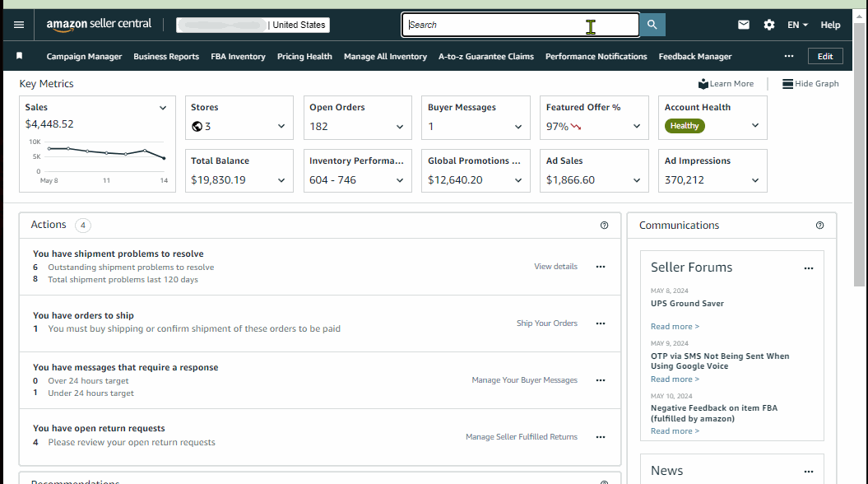Expand the Global Promotions card chevron
Screen dimensions: 868x484
click(x=518, y=180)
